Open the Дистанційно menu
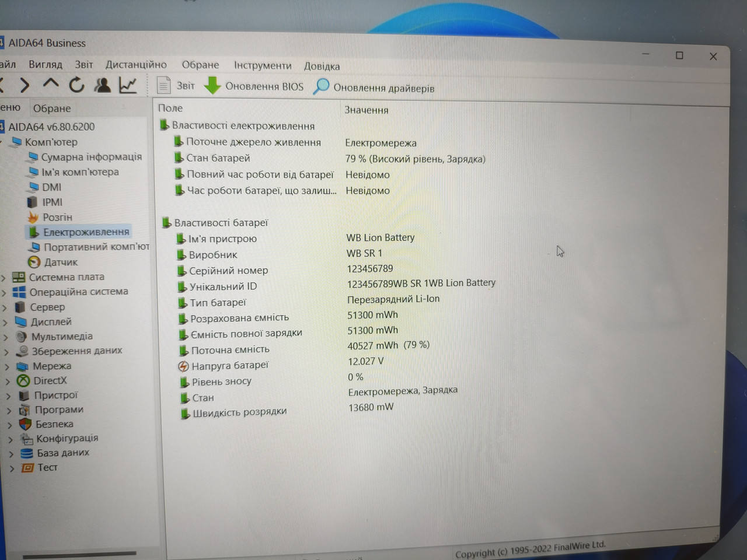 coord(136,65)
